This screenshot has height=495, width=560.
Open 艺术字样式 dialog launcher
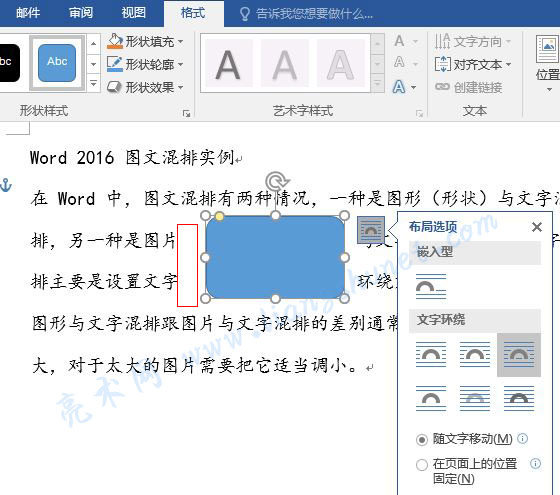(x=419, y=114)
